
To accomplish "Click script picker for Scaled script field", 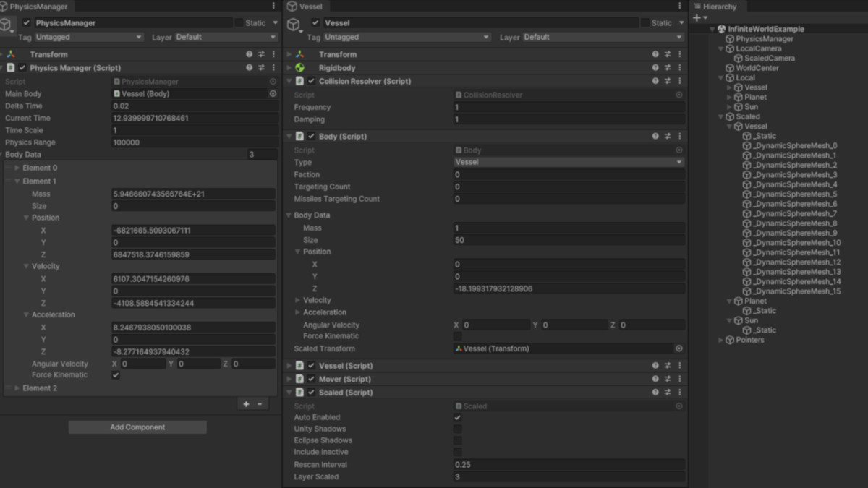I will pyautogui.click(x=679, y=406).
